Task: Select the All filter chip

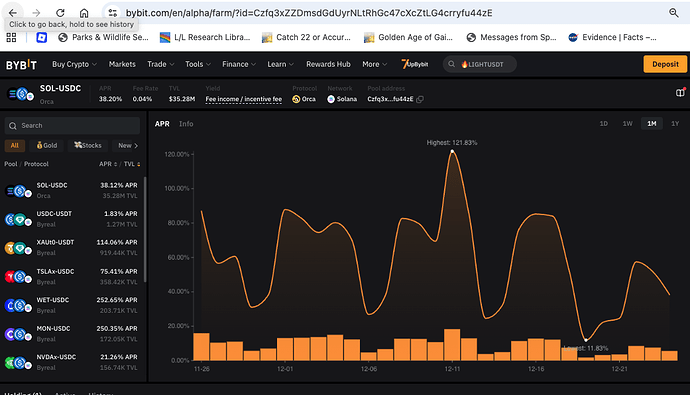Action: tap(15, 146)
